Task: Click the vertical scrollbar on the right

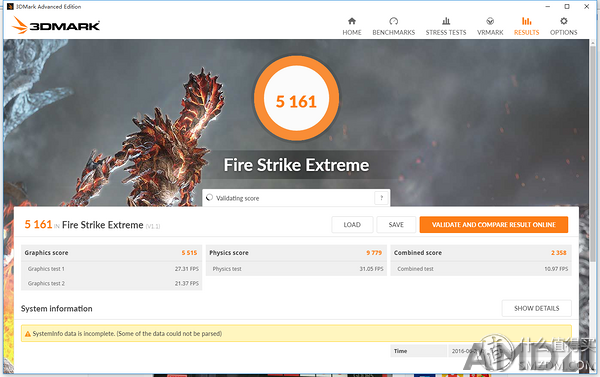Action: coord(593,153)
